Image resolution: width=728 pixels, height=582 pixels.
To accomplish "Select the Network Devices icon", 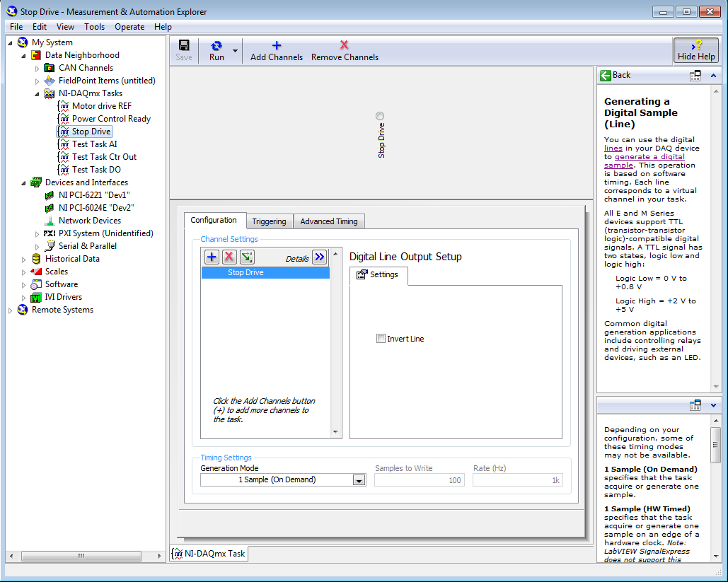I will point(50,221).
